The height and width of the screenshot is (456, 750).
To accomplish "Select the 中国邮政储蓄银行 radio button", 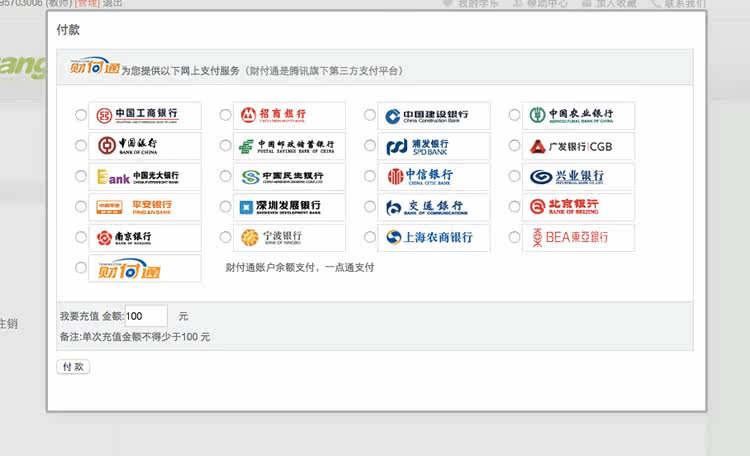I will point(225,145).
